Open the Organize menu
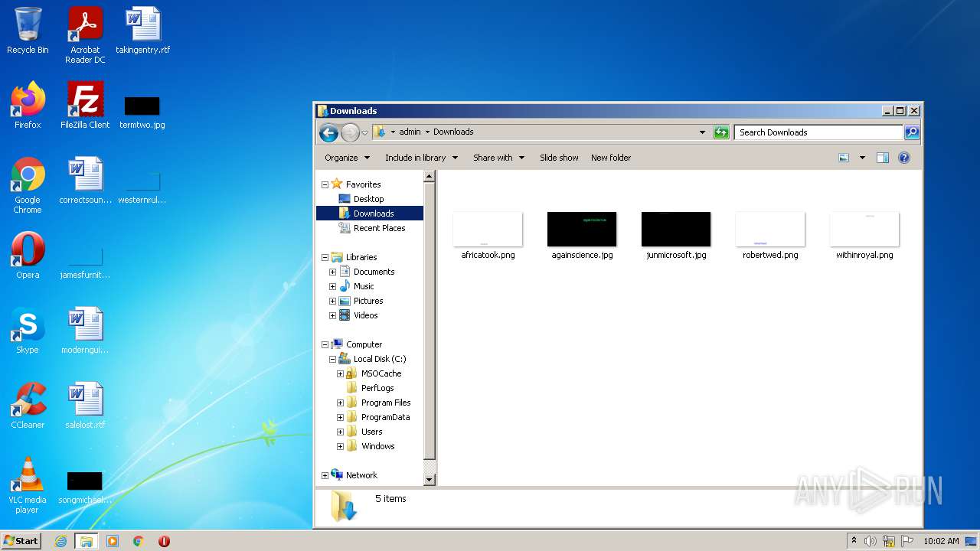 347,158
